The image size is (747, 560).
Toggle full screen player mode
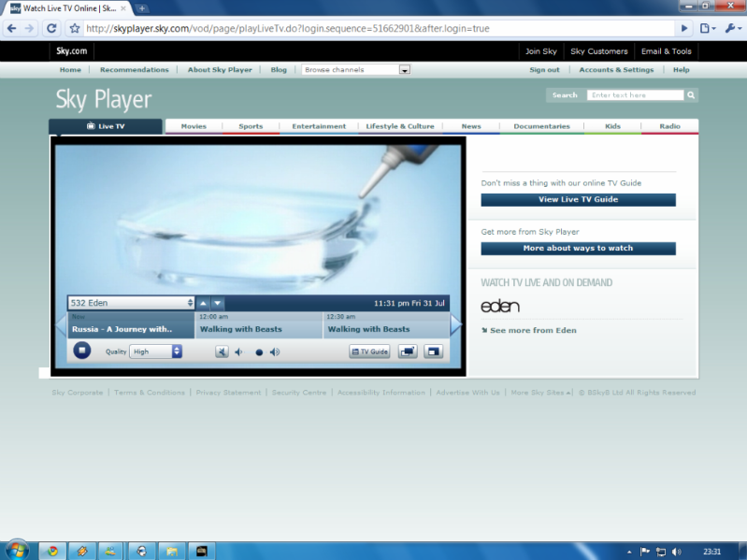click(x=433, y=352)
